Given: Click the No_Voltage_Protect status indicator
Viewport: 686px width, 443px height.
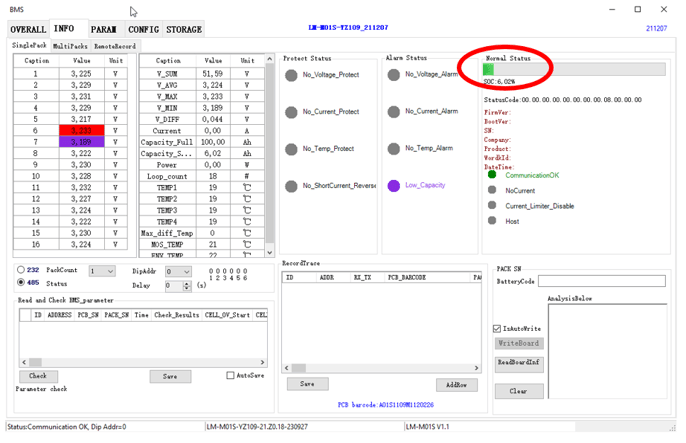Looking at the screenshot, I should [x=292, y=76].
